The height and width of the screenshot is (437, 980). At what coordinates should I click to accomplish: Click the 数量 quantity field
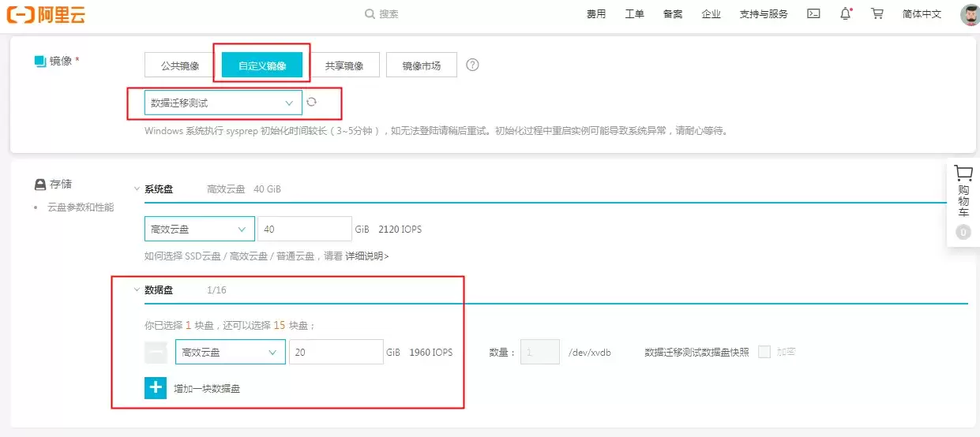coord(540,352)
